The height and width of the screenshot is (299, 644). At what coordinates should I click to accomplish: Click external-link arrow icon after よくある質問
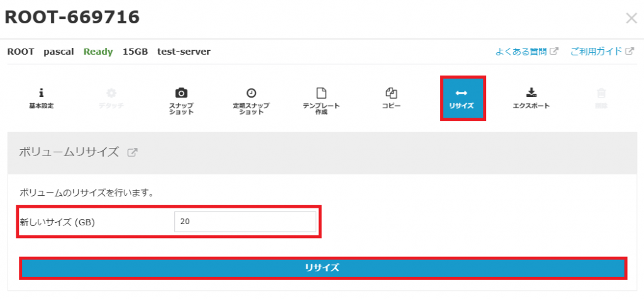coord(554,52)
